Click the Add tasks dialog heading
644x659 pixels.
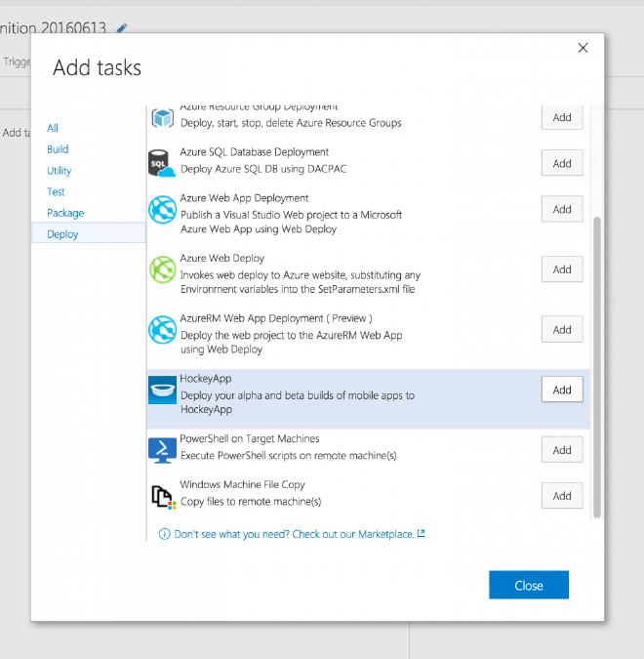(97, 67)
